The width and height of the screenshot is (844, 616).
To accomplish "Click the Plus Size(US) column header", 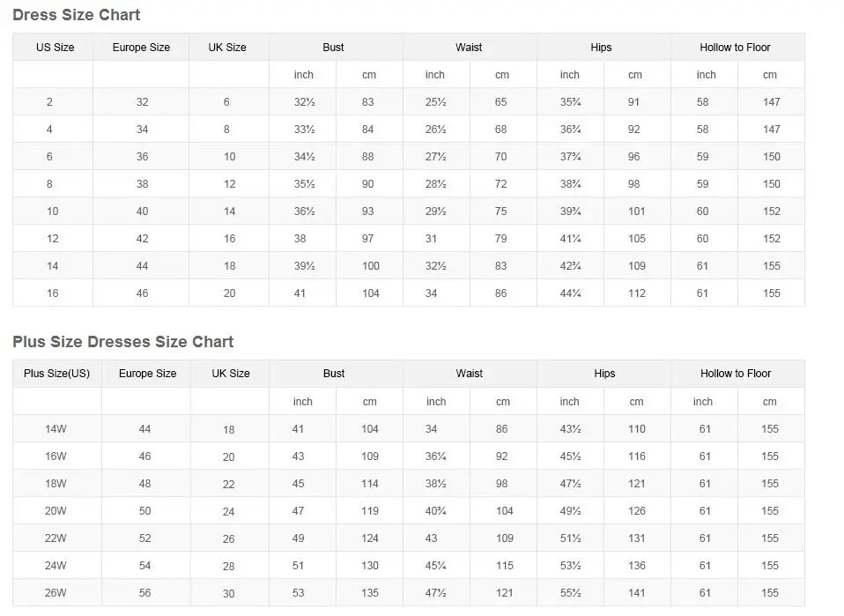I will coord(57,374).
